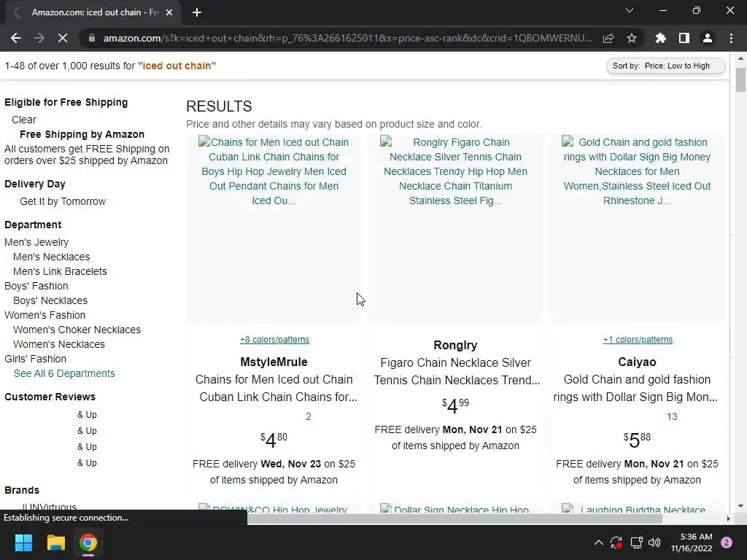Click the $4.80 price
Screen dimensions: 747x560
tap(274, 440)
